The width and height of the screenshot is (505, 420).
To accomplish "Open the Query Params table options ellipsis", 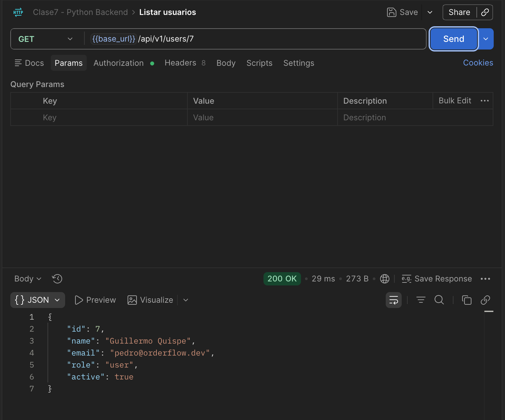I will [485, 101].
